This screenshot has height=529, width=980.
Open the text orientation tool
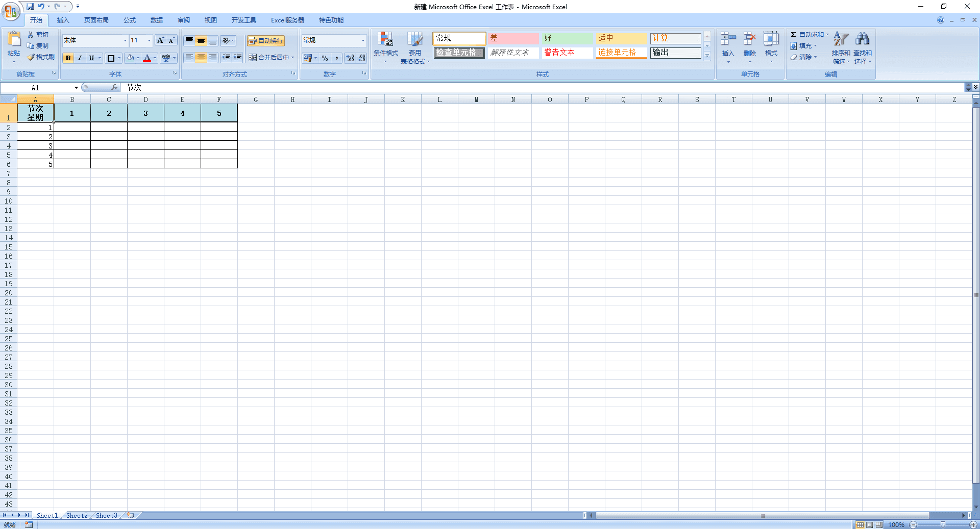click(228, 40)
